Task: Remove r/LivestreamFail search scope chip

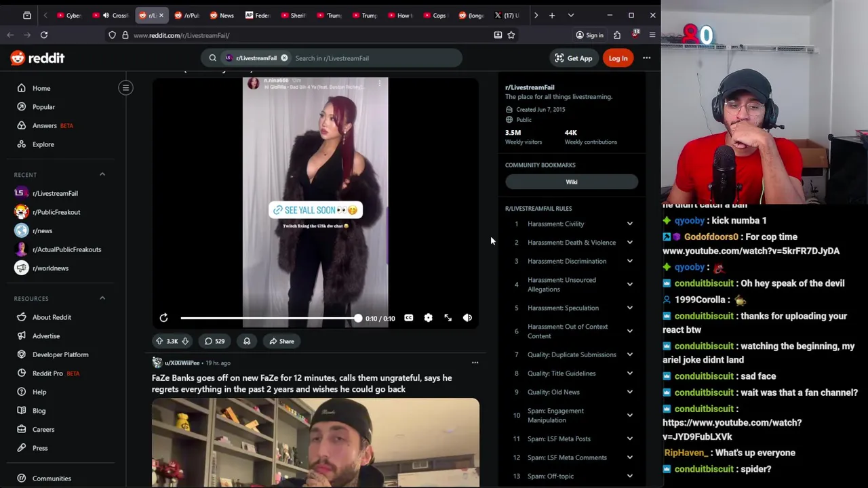Action: pyautogui.click(x=284, y=58)
